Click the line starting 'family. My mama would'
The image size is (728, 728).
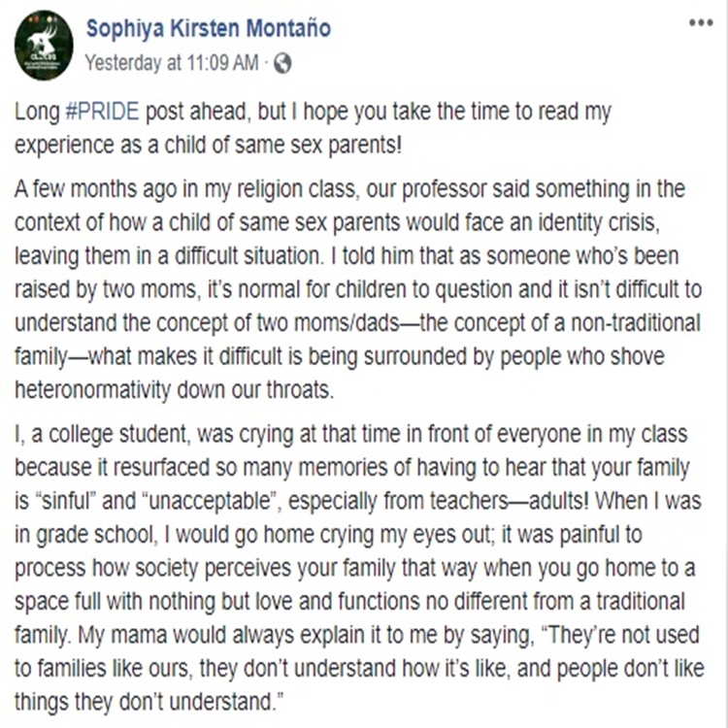pos(357,635)
